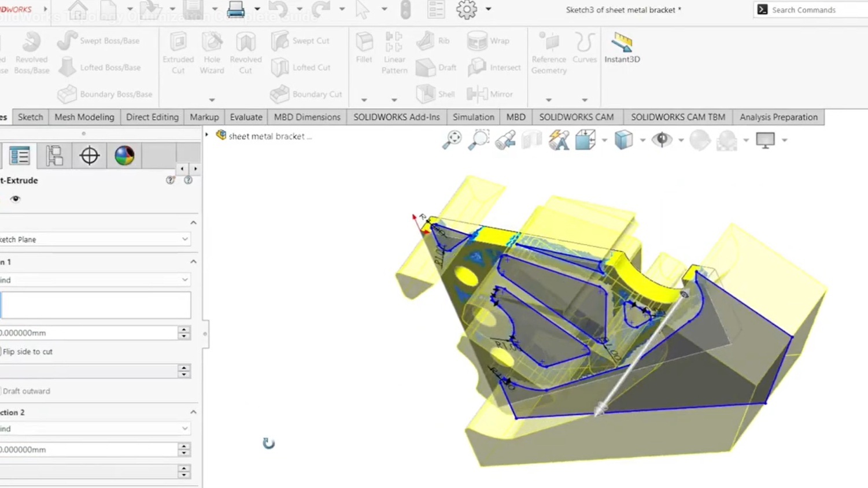Image resolution: width=868 pixels, height=488 pixels.
Task: Open the From Sketch Plane dropdown
Action: pyautogui.click(x=95, y=239)
